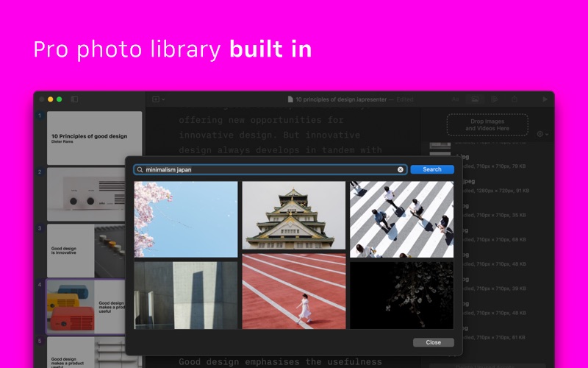Open the media image inspector
Screen dimensions: 588x368
(x=475, y=99)
